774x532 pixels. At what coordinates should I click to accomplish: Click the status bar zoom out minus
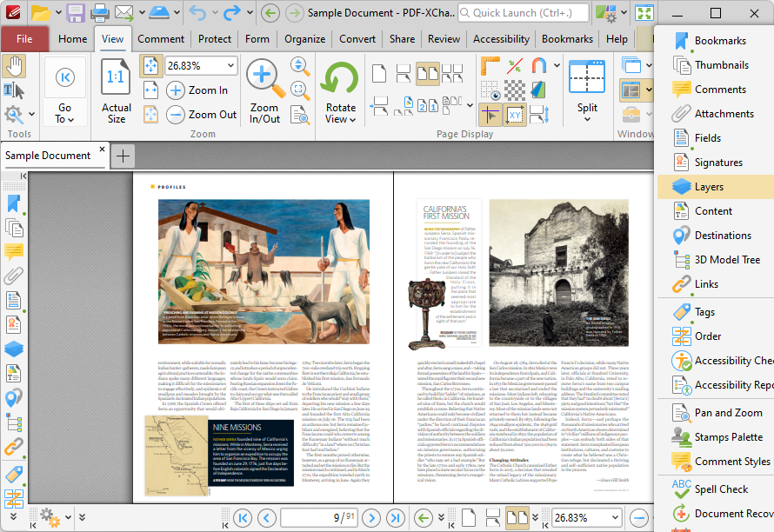[638, 518]
